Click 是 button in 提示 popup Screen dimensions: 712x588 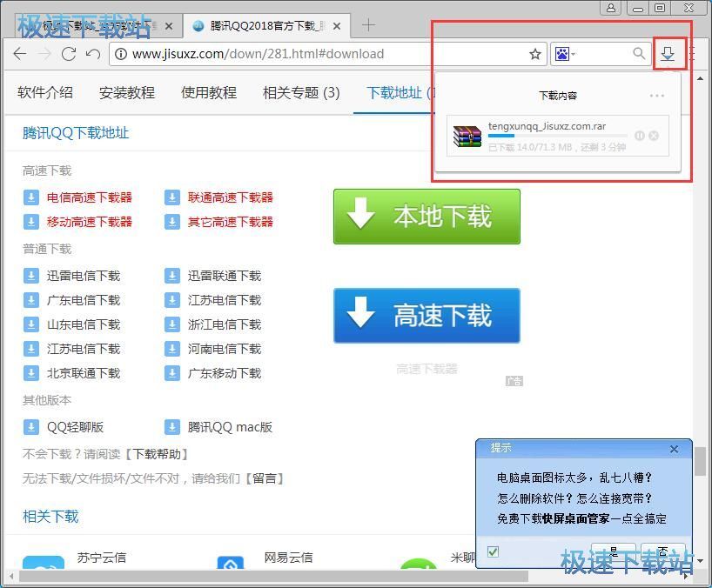point(614,551)
